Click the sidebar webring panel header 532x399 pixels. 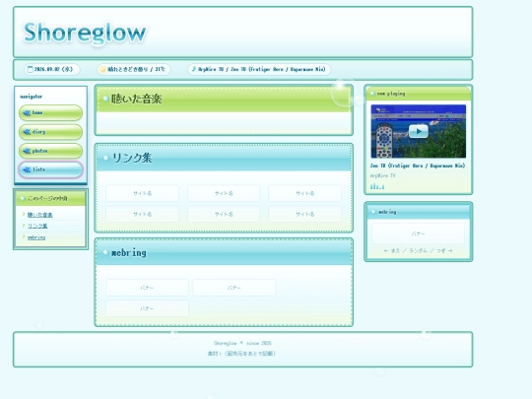(x=419, y=212)
